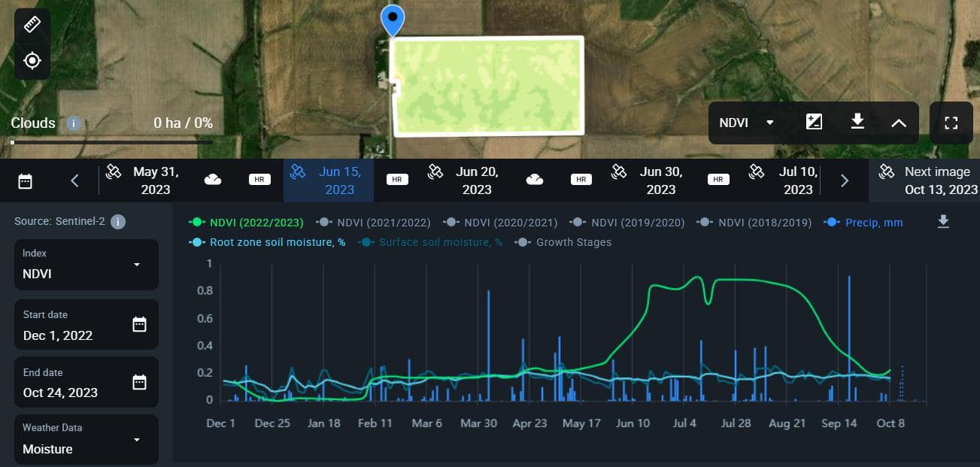Open the Sentinel-2 source info icon
This screenshot has width=980, height=467.
118,222
